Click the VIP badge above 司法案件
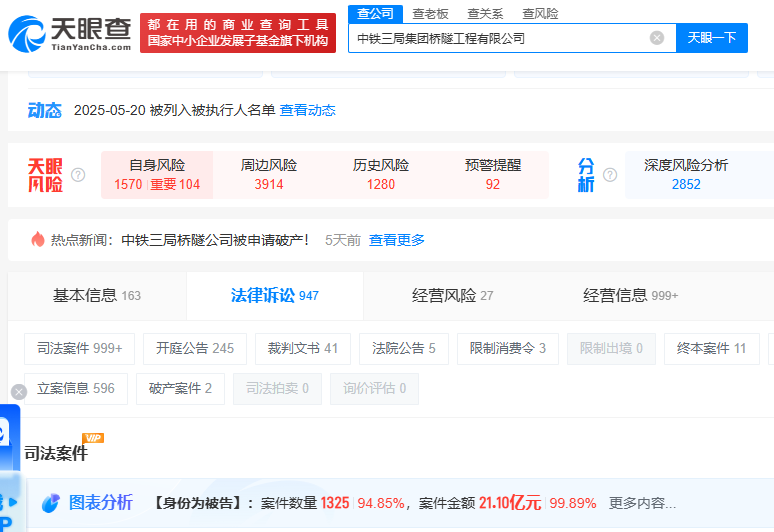 93,438
